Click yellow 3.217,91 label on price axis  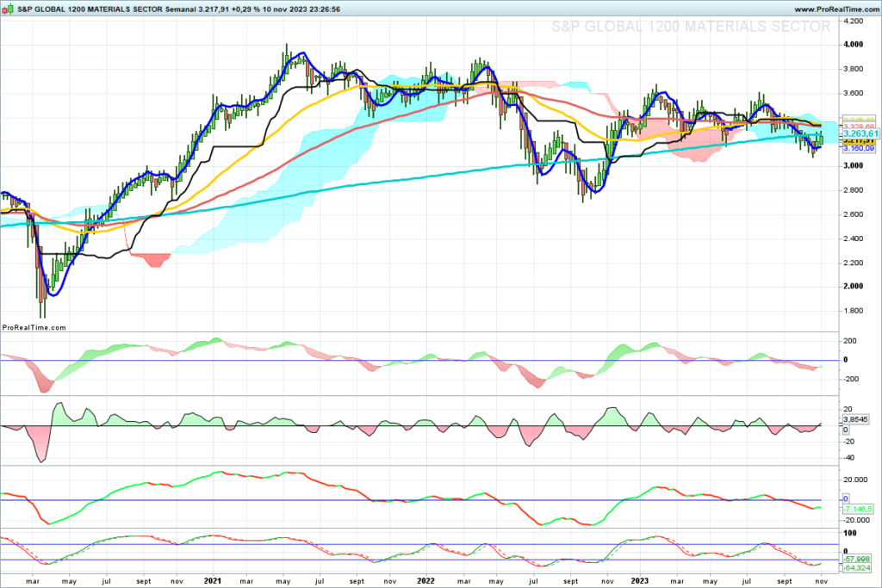point(859,141)
